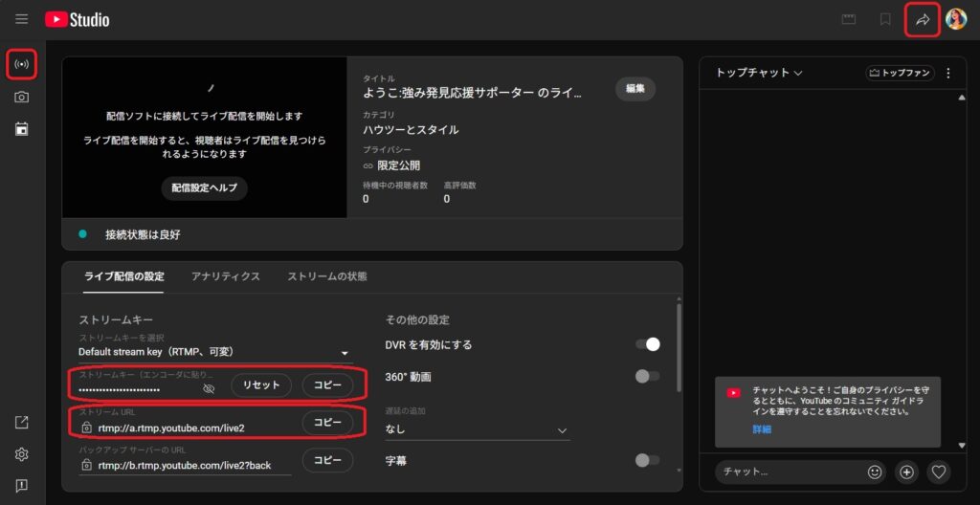The height and width of the screenshot is (505, 980).
Task: Select the Stream (live broadcast) sidebar icon
Action: pos(21,65)
